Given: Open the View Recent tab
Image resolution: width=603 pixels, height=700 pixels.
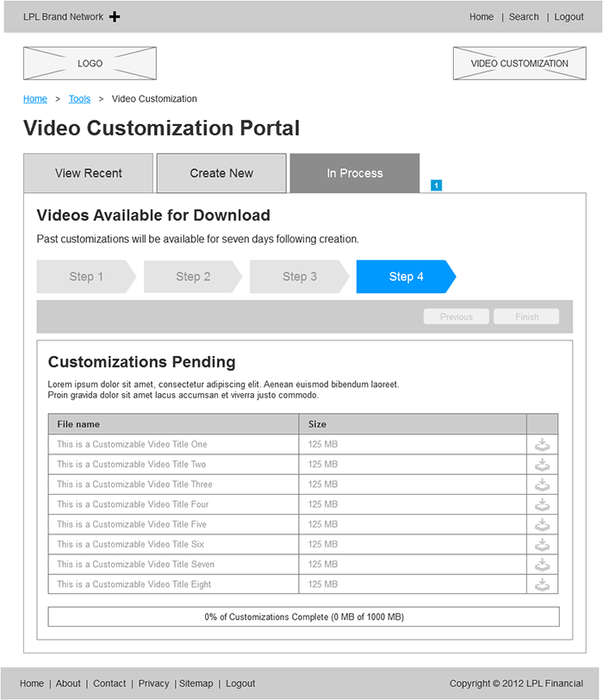Looking at the screenshot, I should pos(89,173).
